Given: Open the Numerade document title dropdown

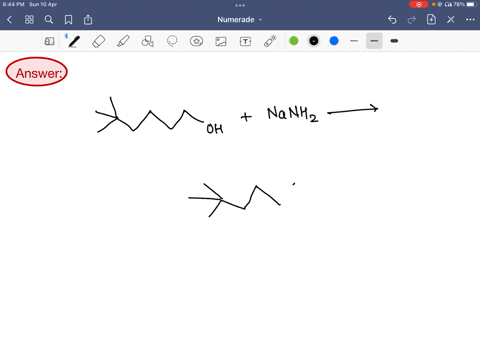Looking at the screenshot, I should pos(239,20).
